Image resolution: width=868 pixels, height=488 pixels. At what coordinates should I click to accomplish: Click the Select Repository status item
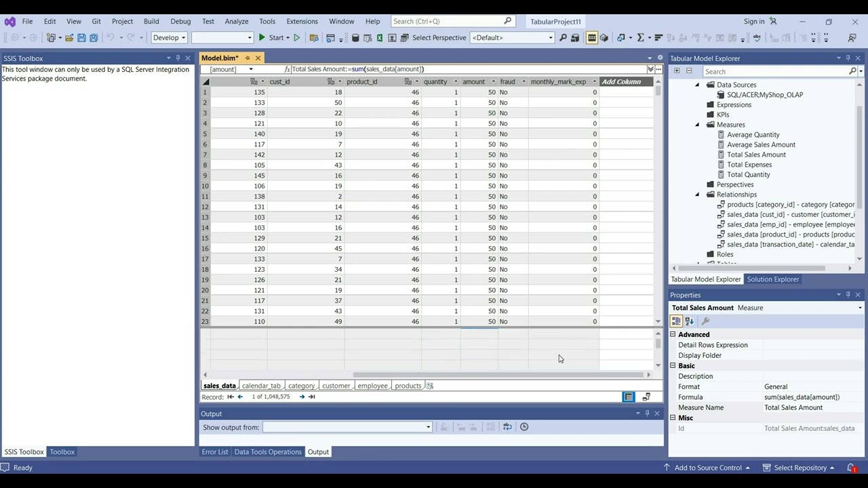pos(798,468)
